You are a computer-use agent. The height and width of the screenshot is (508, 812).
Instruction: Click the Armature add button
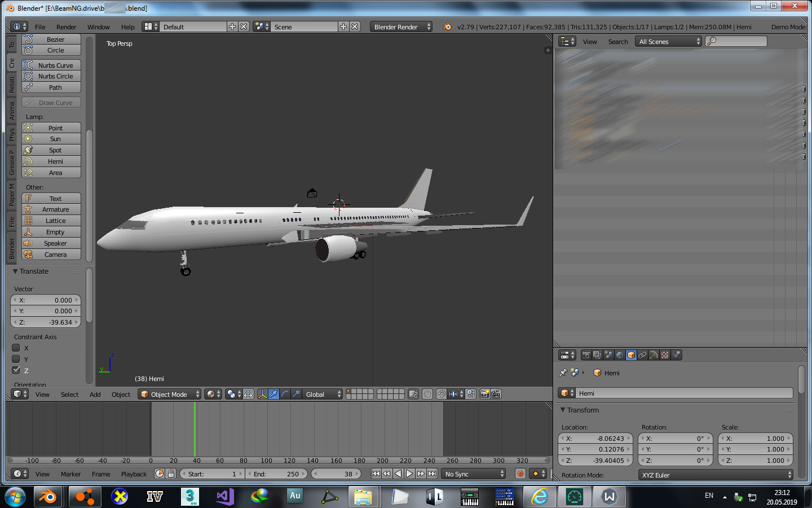click(x=51, y=209)
